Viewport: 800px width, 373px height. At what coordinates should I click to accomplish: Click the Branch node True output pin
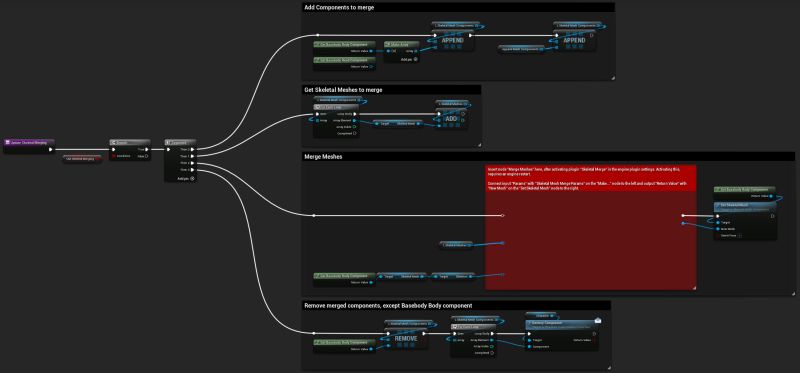coord(146,150)
